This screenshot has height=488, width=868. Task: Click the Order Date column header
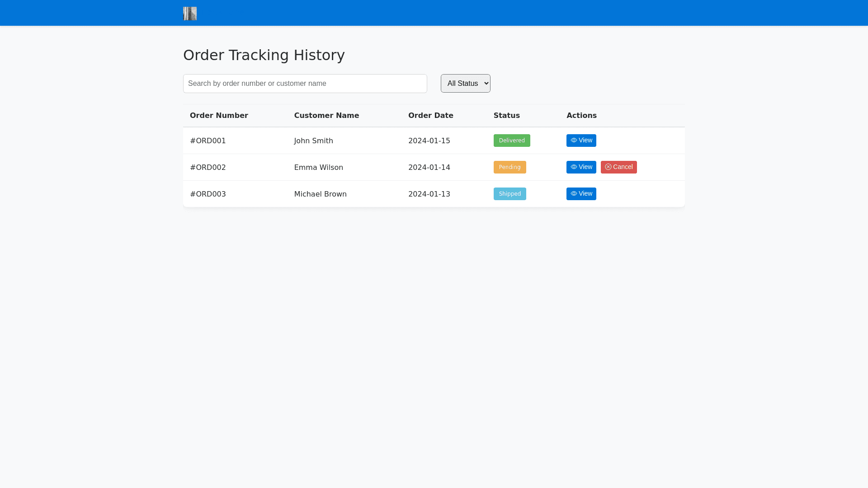pyautogui.click(x=430, y=116)
